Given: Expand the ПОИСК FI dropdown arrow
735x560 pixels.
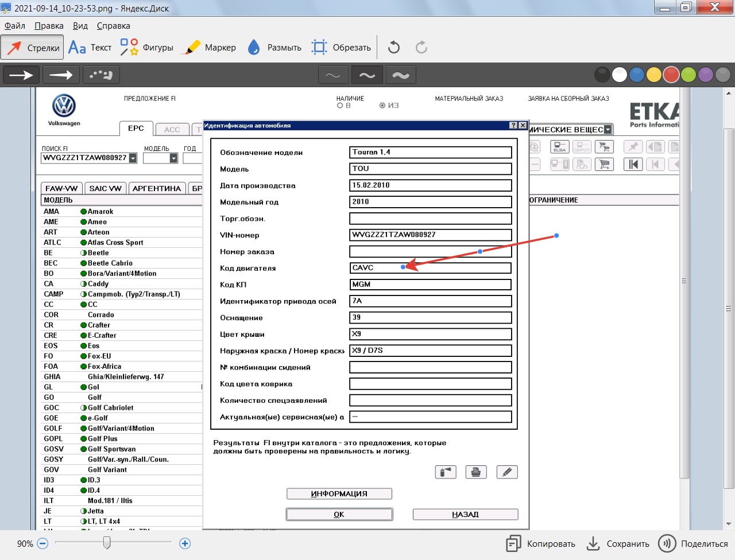Looking at the screenshot, I should pyautogui.click(x=133, y=158).
